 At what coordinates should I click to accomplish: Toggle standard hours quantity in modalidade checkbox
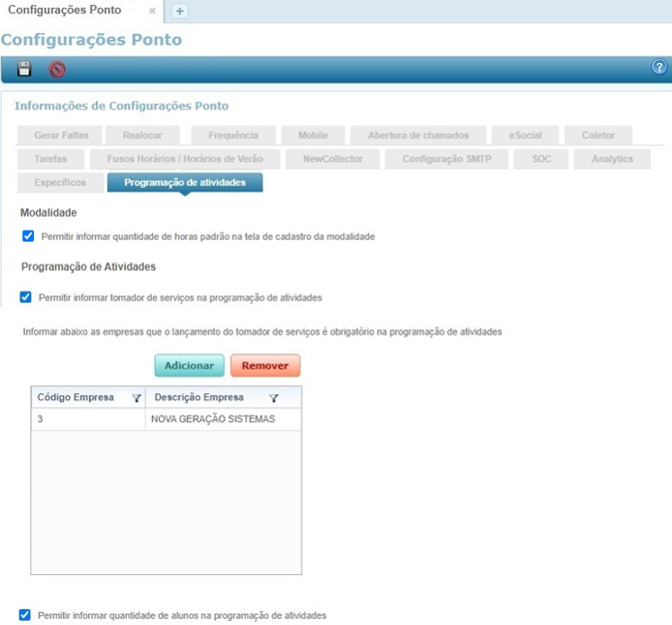point(28,237)
